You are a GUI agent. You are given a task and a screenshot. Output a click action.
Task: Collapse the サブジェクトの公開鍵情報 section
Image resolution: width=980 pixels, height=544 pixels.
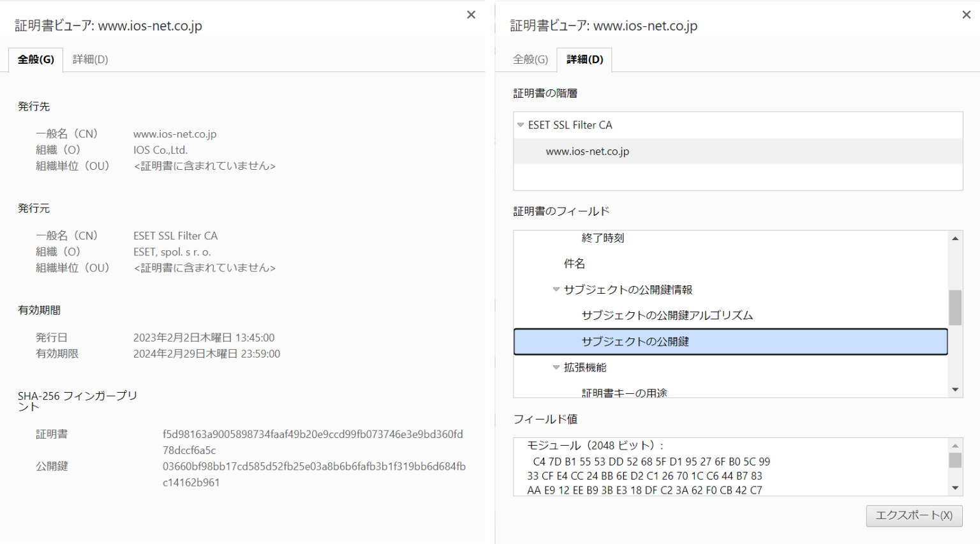[556, 289]
